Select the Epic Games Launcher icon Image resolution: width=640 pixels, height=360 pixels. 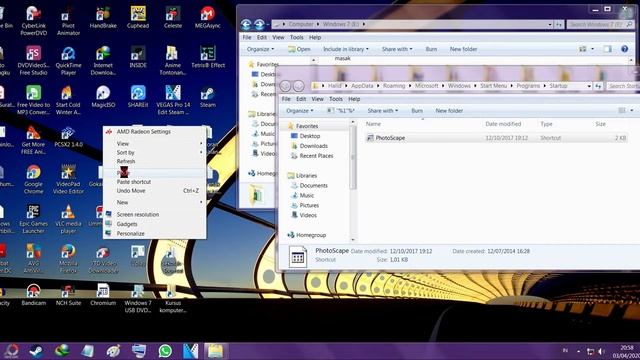(33, 219)
